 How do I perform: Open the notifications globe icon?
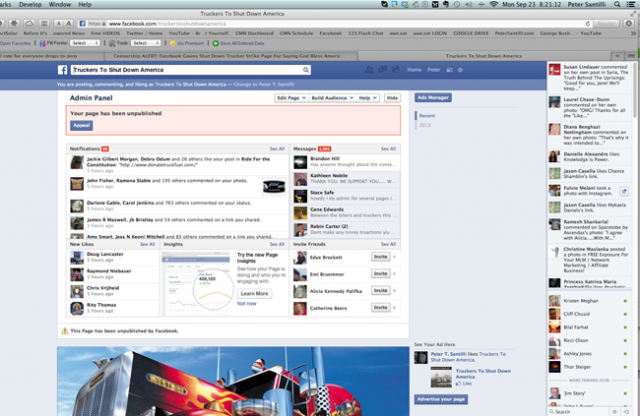point(396,70)
